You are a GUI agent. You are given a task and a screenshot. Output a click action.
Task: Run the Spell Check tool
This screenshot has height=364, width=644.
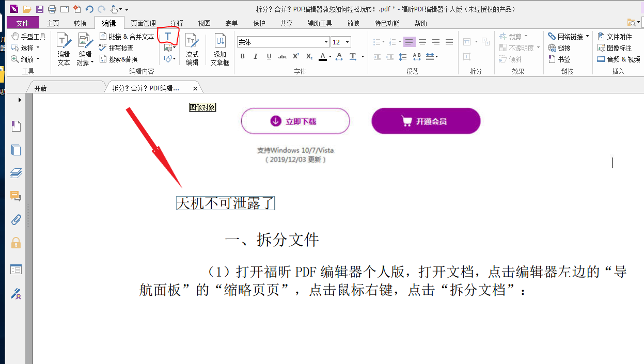[116, 48]
